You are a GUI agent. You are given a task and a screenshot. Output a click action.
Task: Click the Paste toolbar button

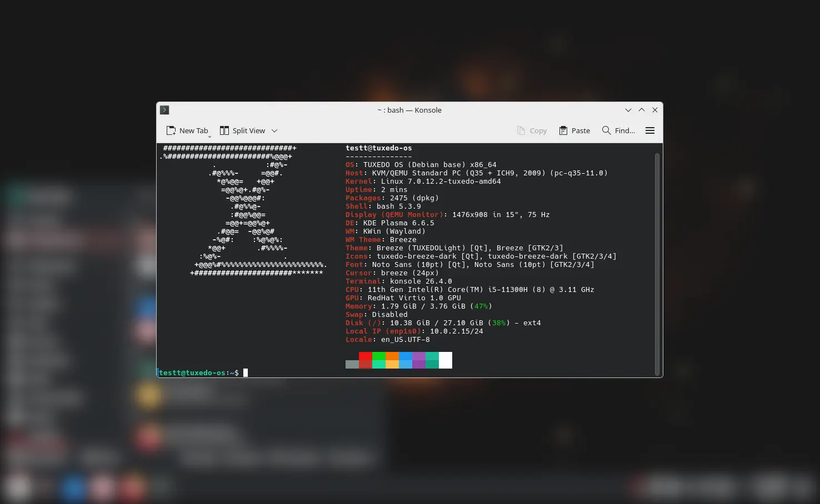tap(574, 130)
